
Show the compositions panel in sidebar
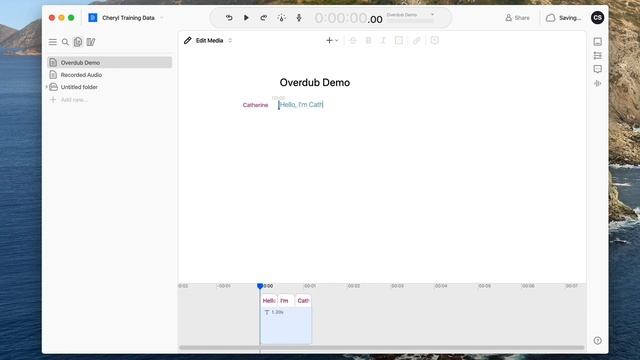pos(78,42)
